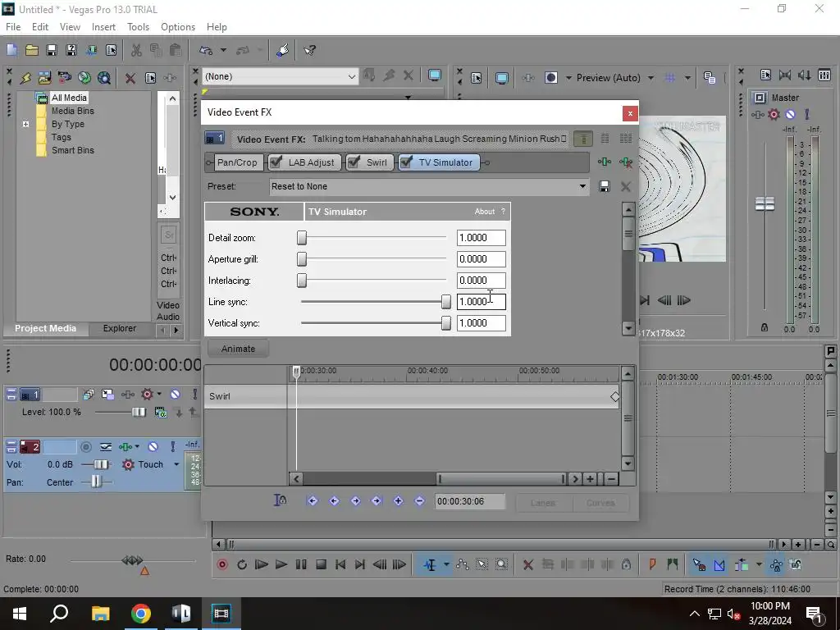Switch to the Project Media tab
Viewport: 840px width, 630px height.
pos(45,328)
